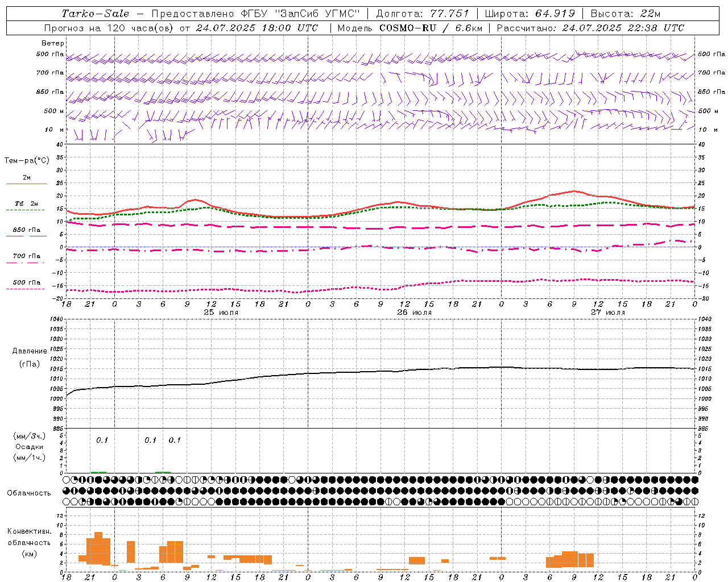Click the Рассчитано: 24.07.2025 22:38 UTC timestamp

point(590,28)
